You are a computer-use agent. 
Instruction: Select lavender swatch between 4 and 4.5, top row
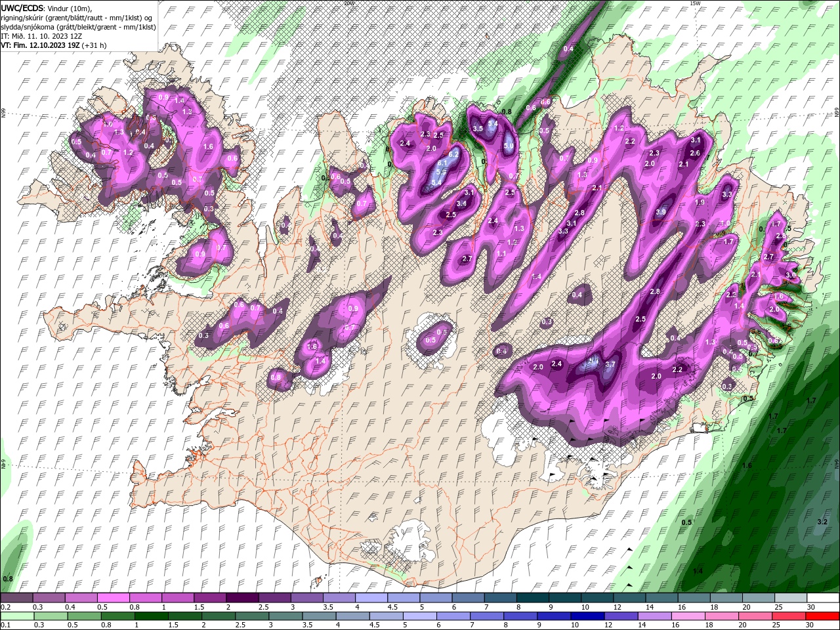tap(370, 597)
